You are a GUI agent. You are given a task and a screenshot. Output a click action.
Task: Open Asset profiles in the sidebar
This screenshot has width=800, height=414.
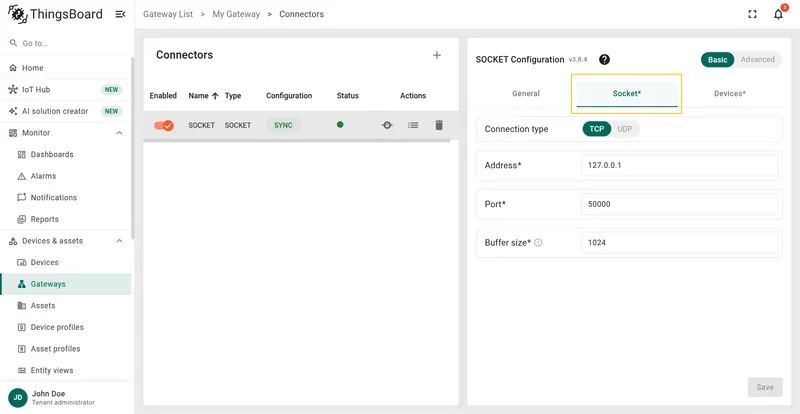[x=66, y=349]
